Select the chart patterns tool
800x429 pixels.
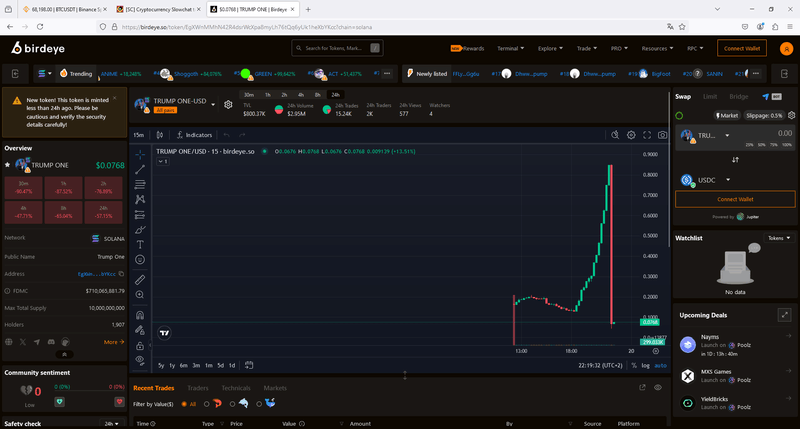[x=140, y=199]
